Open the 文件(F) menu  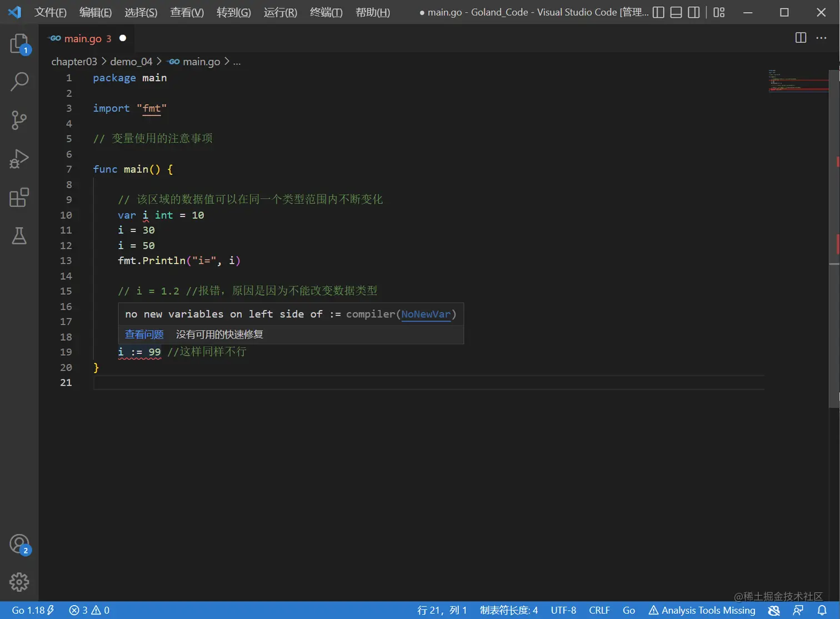[50, 12]
